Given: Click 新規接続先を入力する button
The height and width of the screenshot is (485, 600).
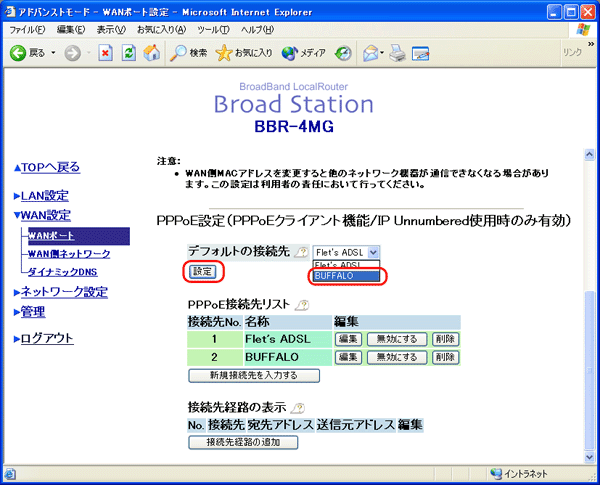Looking at the screenshot, I should pos(254,376).
